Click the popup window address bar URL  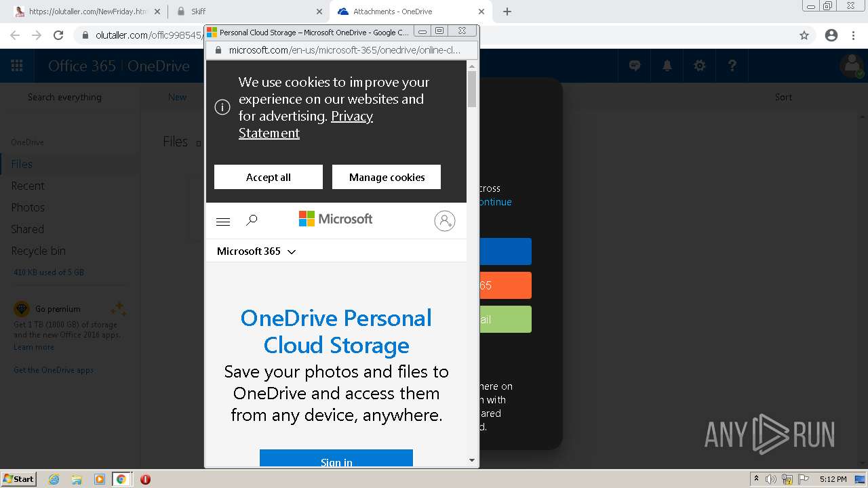344,50
